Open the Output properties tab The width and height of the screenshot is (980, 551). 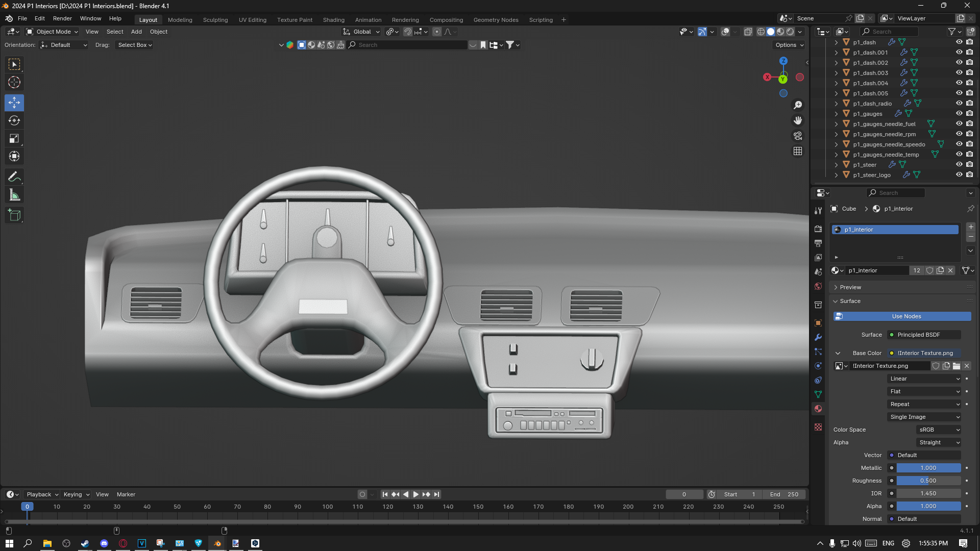tap(818, 243)
